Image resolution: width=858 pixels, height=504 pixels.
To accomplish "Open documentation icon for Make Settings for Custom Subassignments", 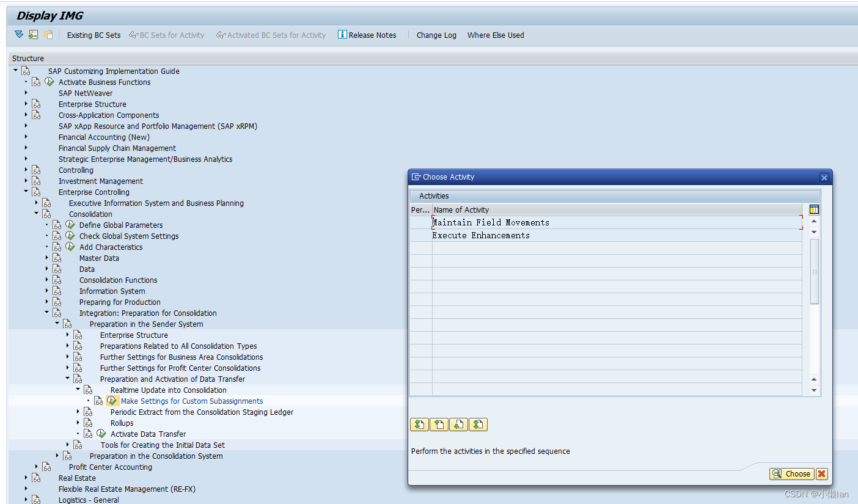I will click(x=98, y=401).
